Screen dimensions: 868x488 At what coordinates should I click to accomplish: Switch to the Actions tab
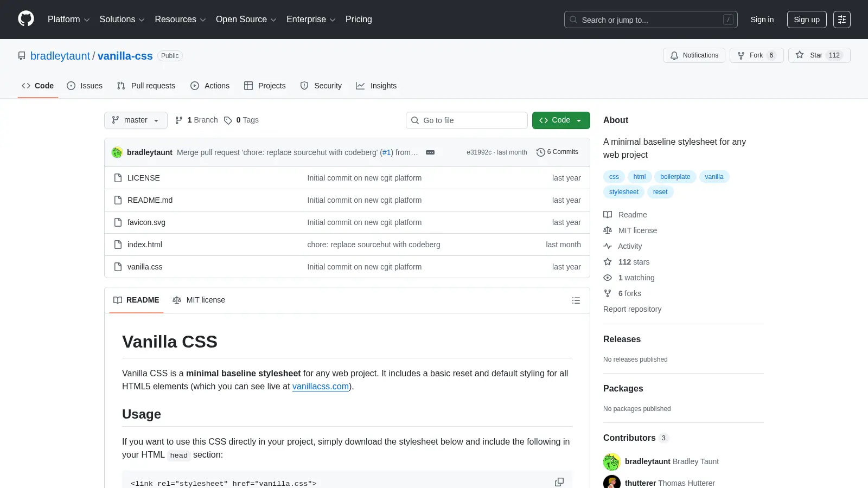pos(210,86)
